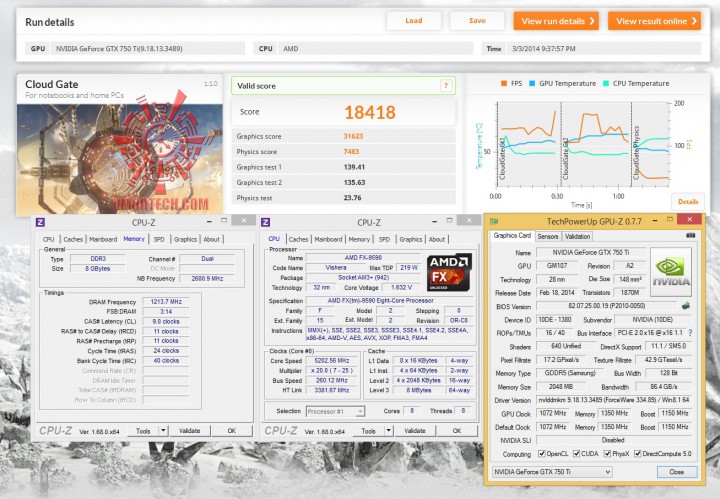Open Mainboard tab in CPU-Z Memory window
This screenshot has width=720, height=499.
103,239
